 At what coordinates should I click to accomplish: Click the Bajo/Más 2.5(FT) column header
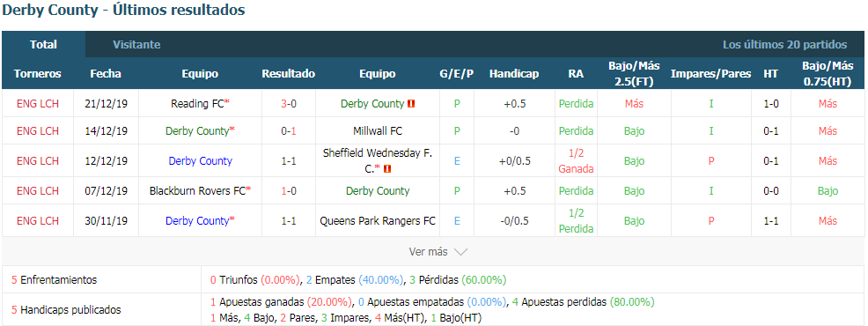click(635, 74)
